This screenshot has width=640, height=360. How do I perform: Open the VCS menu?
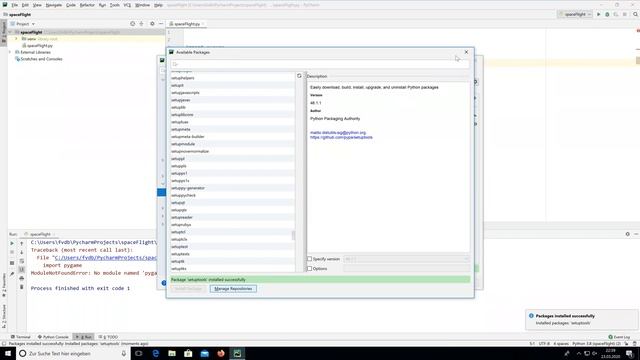point(127,5)
